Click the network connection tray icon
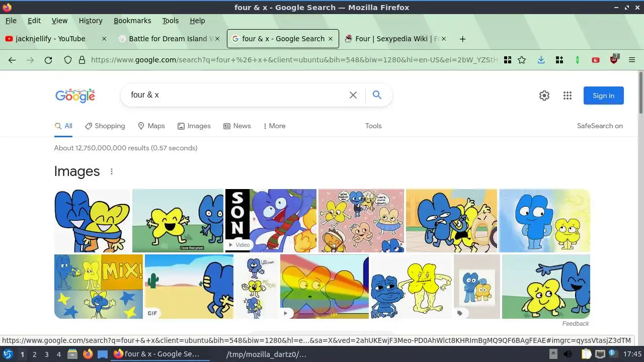Image resolution: width=644 pixels, height=362 pixels. [600, 354]
